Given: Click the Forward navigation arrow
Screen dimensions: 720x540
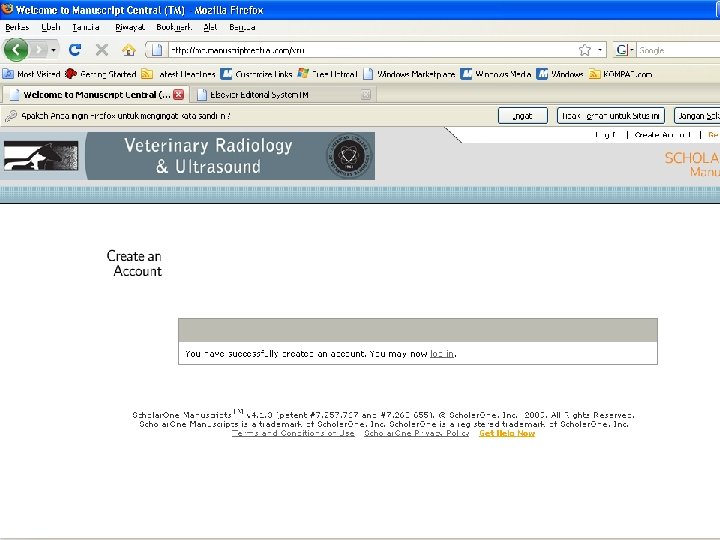Looking at the screenshot, I should coord(39,50).
